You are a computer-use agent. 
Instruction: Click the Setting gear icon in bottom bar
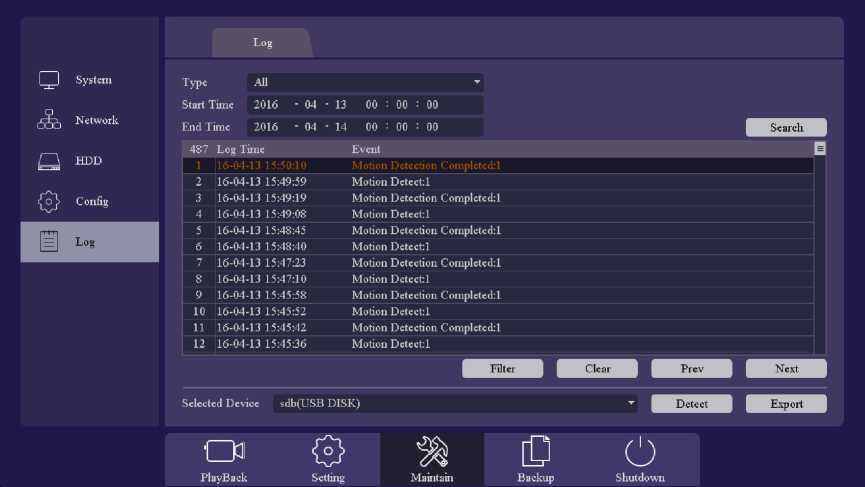pos(328,452)
